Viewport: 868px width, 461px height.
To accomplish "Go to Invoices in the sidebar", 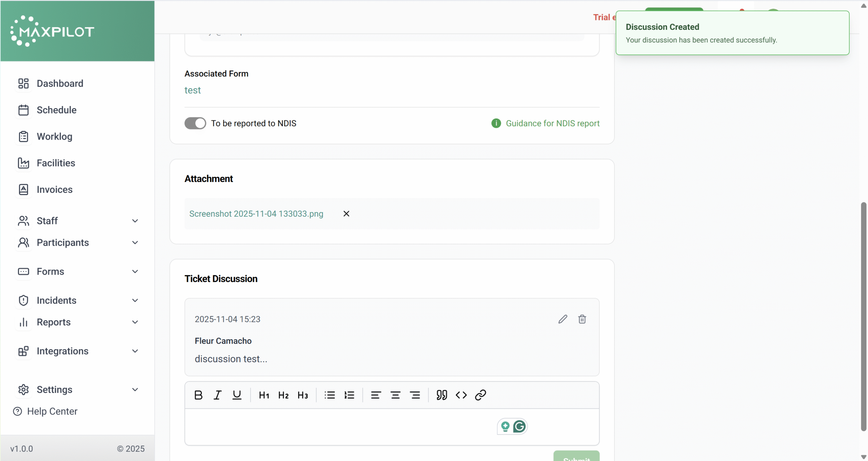I will click(55, 189).
